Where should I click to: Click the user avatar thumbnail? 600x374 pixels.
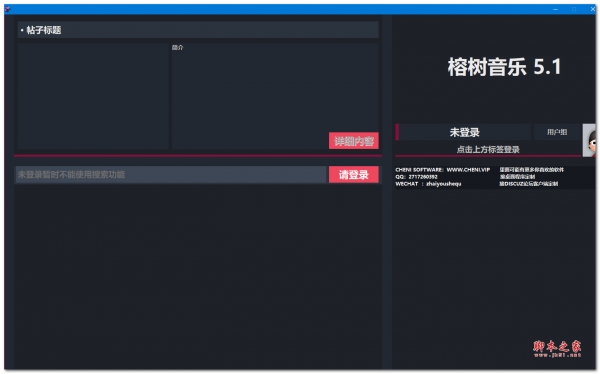point(589,140)
